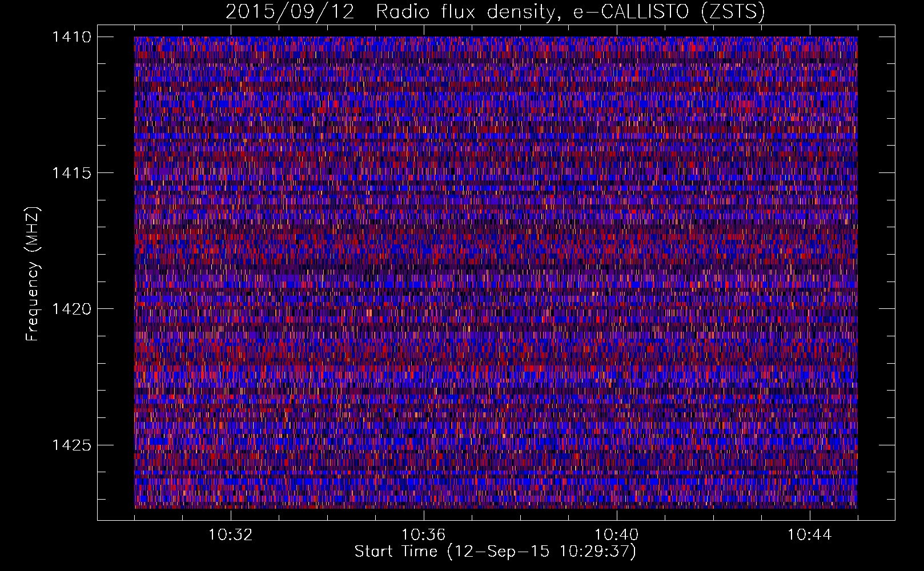Image resolution: width=924 pixels, height=571 pixels.
Task: Select the 1410 frequency tick label
Action: click(71, 37)
